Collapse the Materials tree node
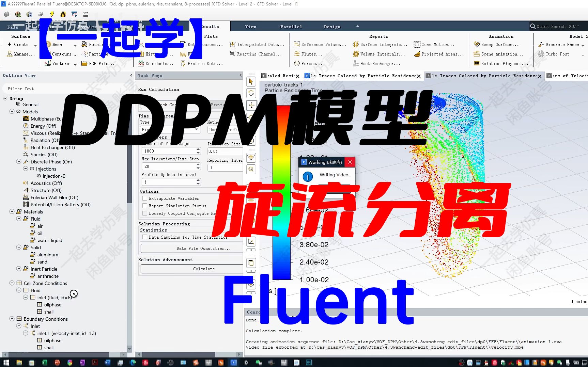This screenshot has height=367, width=588. point(12,211)
